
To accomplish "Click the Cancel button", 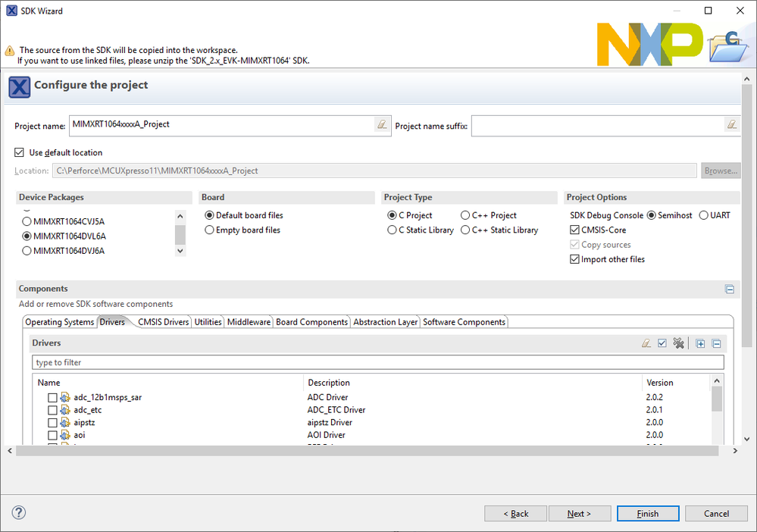I will tap(716, 514).
